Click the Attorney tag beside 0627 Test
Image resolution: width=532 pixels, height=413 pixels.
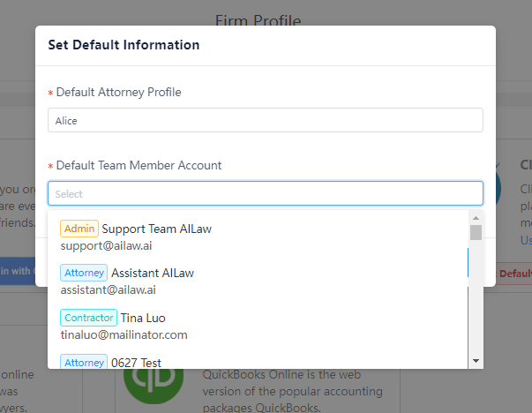tap(84, 362)
